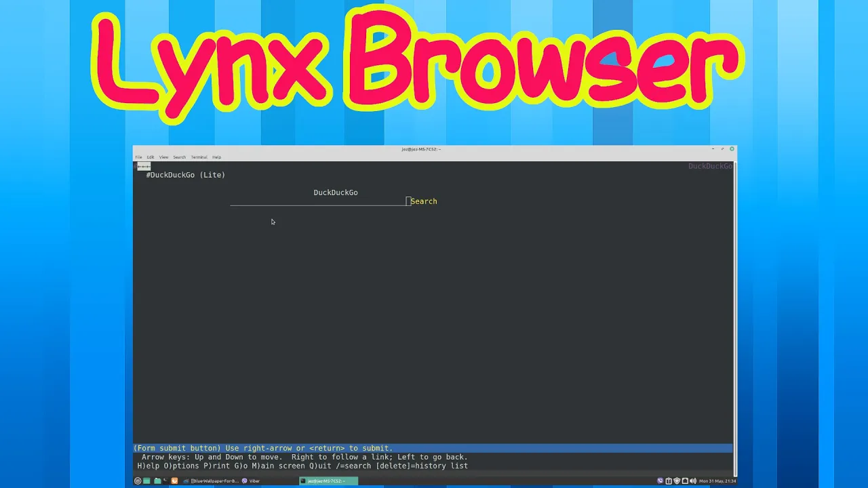Click the #DuckDuckGo (Lite) heading text
The height and width of the screenshot is (488, 868).
(x=186, y=175)
